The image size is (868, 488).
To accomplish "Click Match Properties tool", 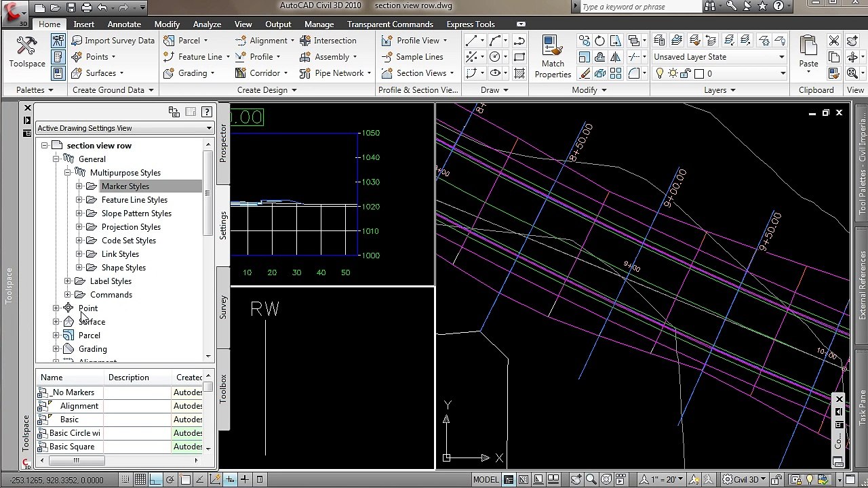I will pyautogui.click(x=553, y=57).
